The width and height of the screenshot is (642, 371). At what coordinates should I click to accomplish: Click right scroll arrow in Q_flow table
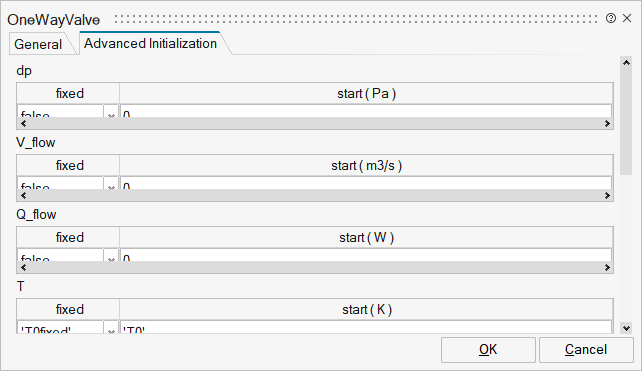pos(607,267)
